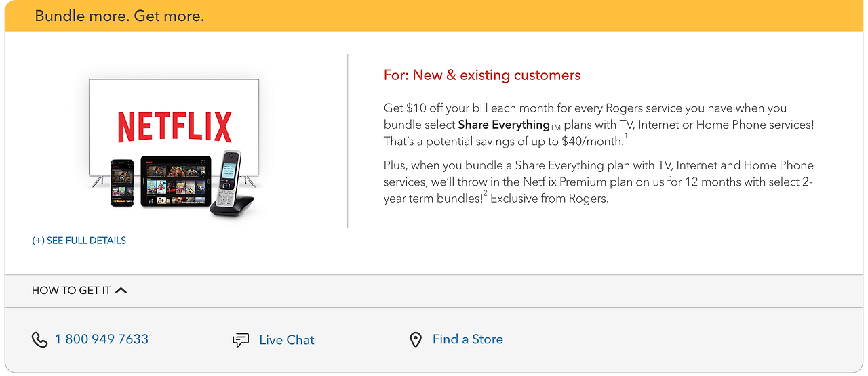The image size is (868, 376).
Task: Collapse section using the chevron beside How To Get It
Action: tap(121, 291)
